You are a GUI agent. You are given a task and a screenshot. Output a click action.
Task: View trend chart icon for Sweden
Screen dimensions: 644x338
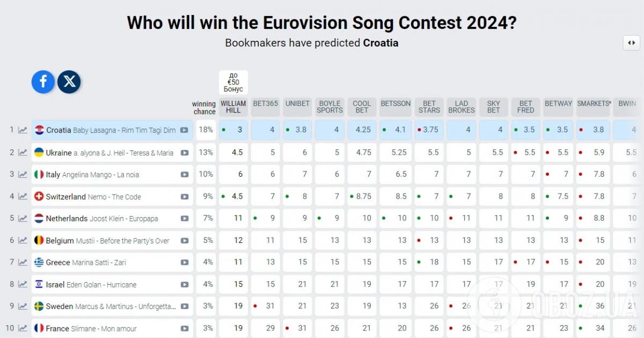pos(23,306)
